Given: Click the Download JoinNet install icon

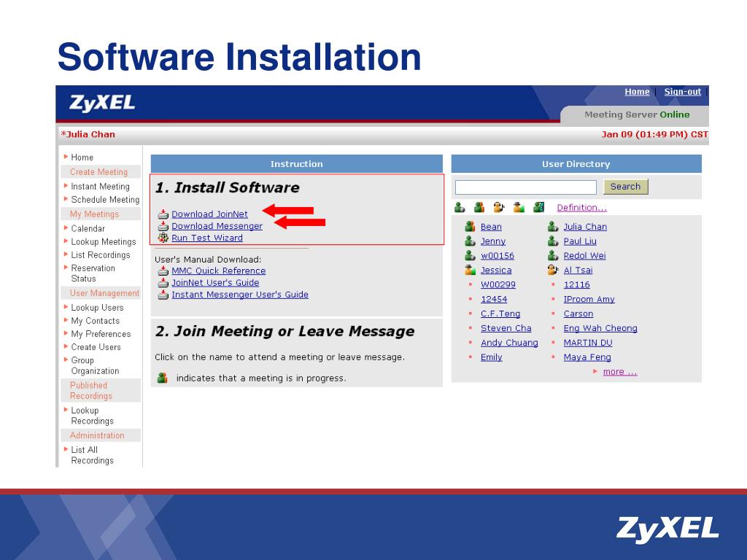Looking at the screenshot, I should [163, 214].
